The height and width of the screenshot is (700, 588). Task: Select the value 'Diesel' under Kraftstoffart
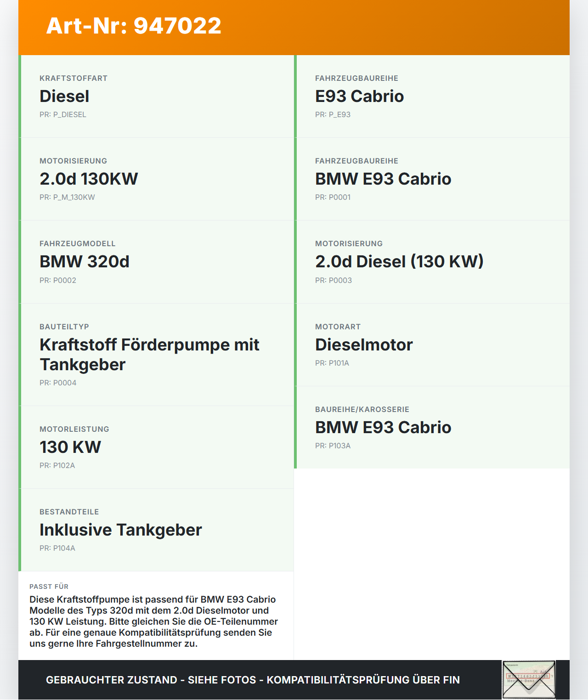point(64,96)
